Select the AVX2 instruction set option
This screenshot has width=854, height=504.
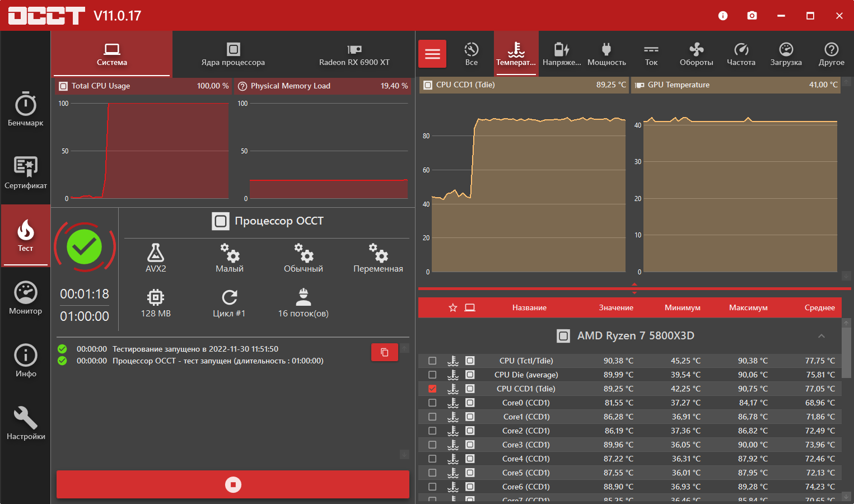(x=156, y=258)
